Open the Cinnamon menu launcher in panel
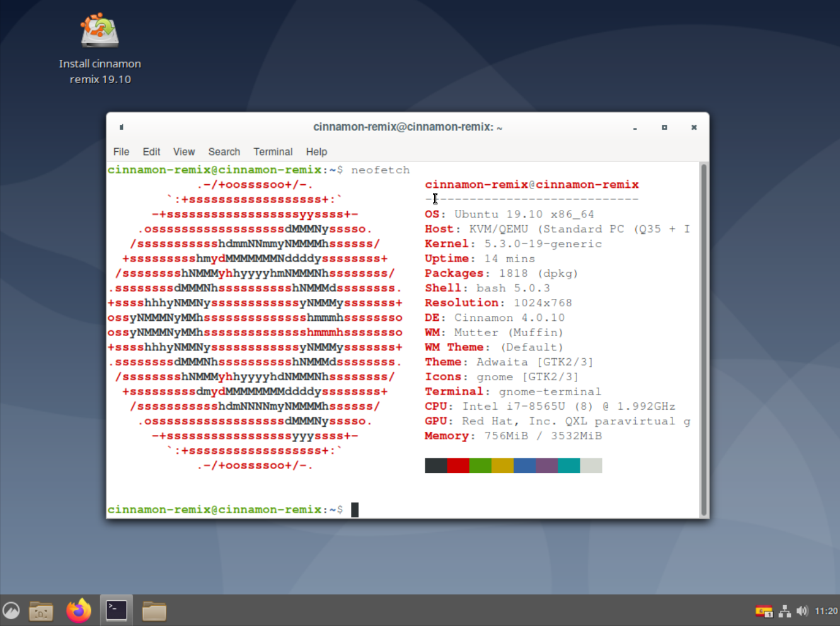 11,610
